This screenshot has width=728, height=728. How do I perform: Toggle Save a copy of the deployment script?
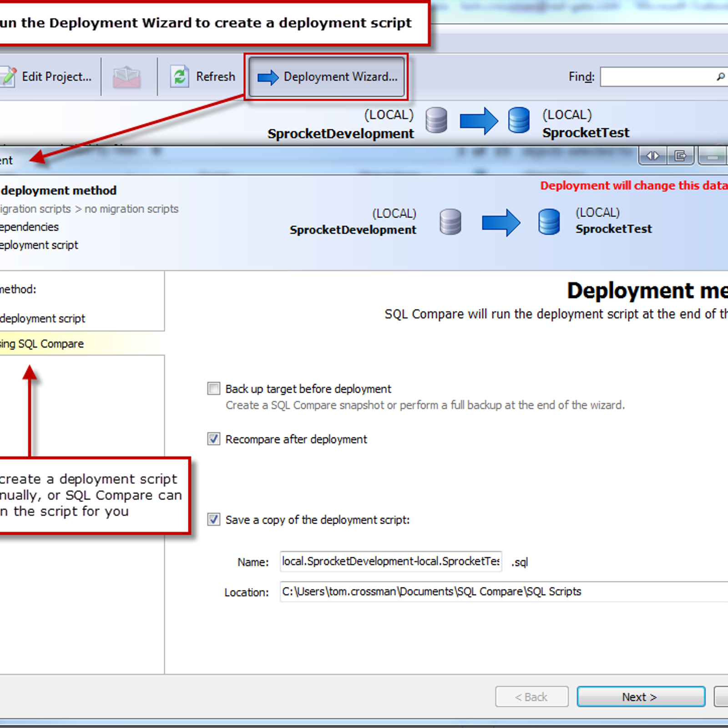(213, 520)
